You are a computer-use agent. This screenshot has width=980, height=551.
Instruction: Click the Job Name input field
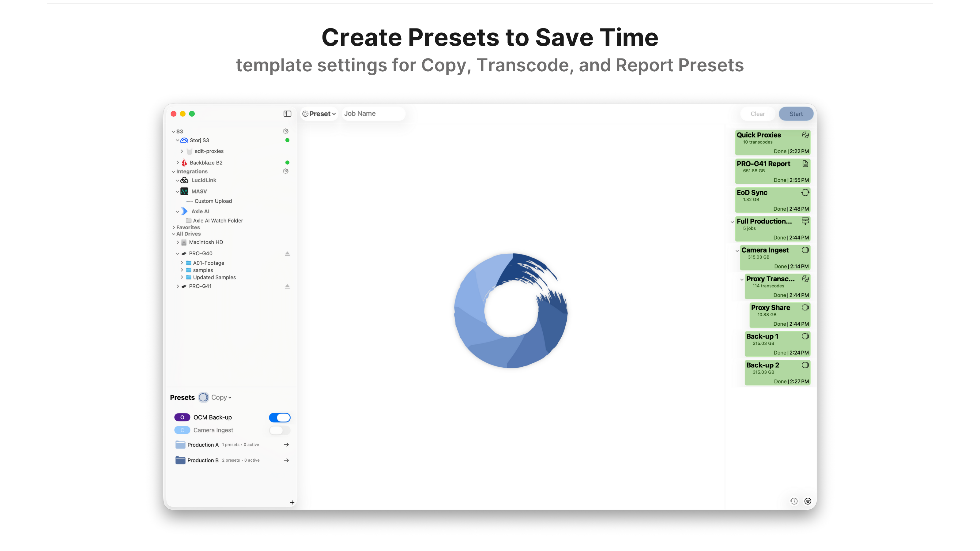pos(373,114)
